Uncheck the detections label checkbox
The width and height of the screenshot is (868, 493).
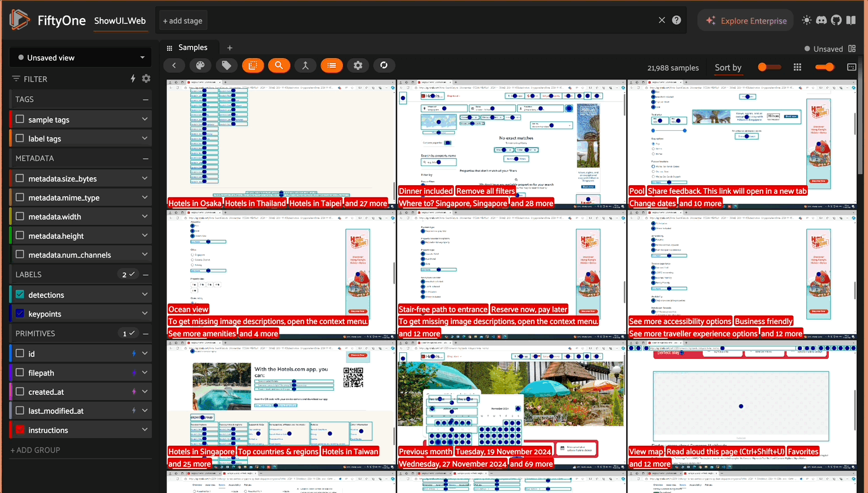[20, 294]
